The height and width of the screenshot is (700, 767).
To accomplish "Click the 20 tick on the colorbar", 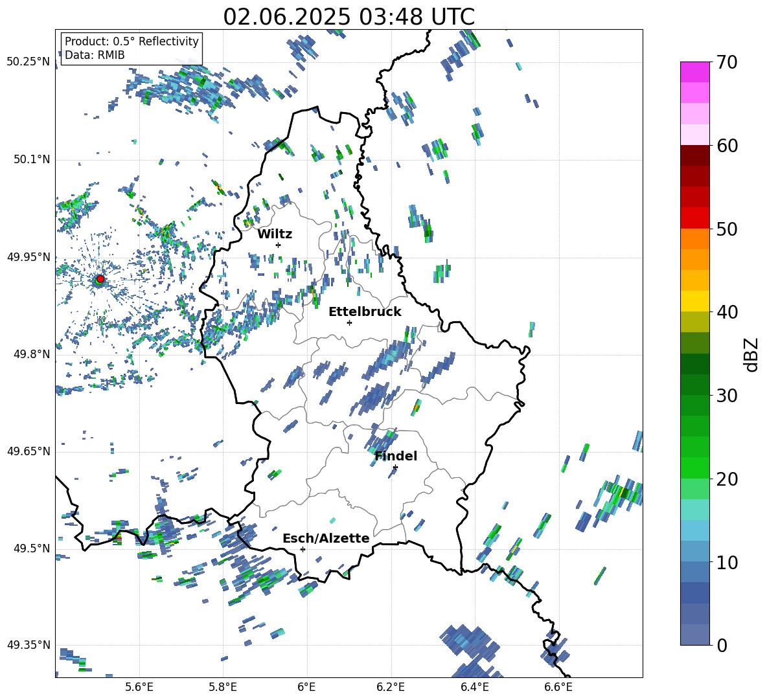I will pyautogui.click(x=726, y=479).
